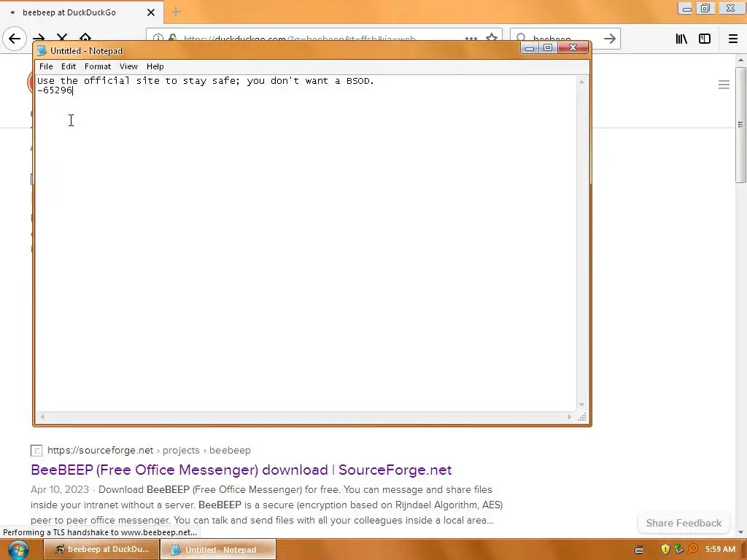Click Notepad horizontal scroll right arrow
The width and height of the screenshot is (747, 560).
click(569, 417)
